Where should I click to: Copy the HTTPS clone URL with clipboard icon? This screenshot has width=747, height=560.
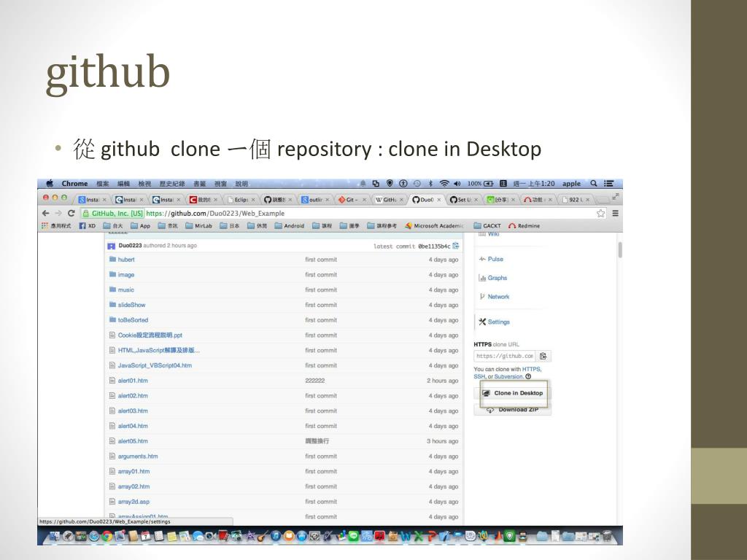click(x=543, y=356)
